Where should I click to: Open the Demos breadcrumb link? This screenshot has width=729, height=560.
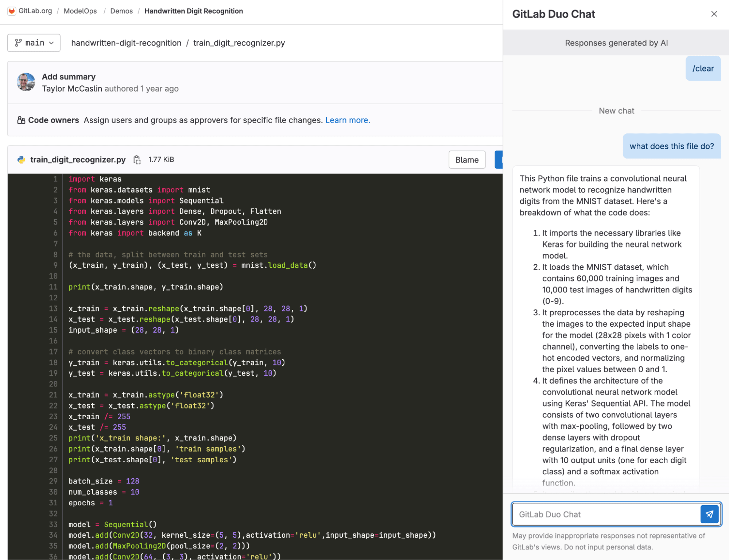point(121,11)
